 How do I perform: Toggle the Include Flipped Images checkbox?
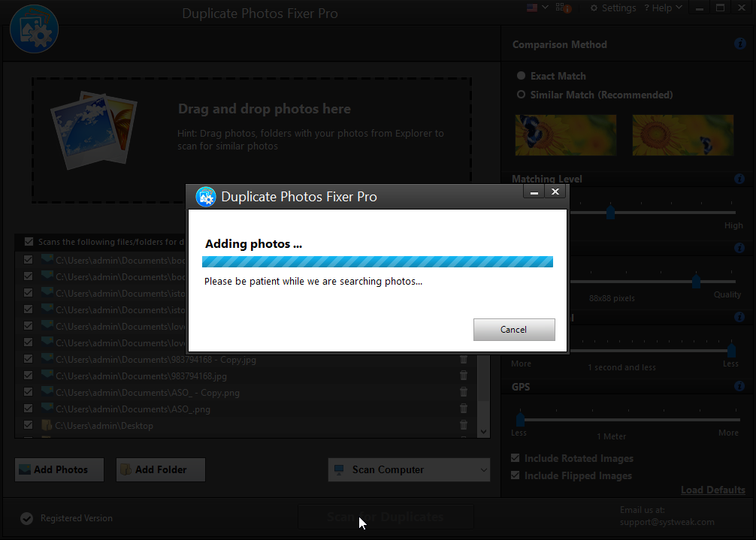[x=516, y=475]
